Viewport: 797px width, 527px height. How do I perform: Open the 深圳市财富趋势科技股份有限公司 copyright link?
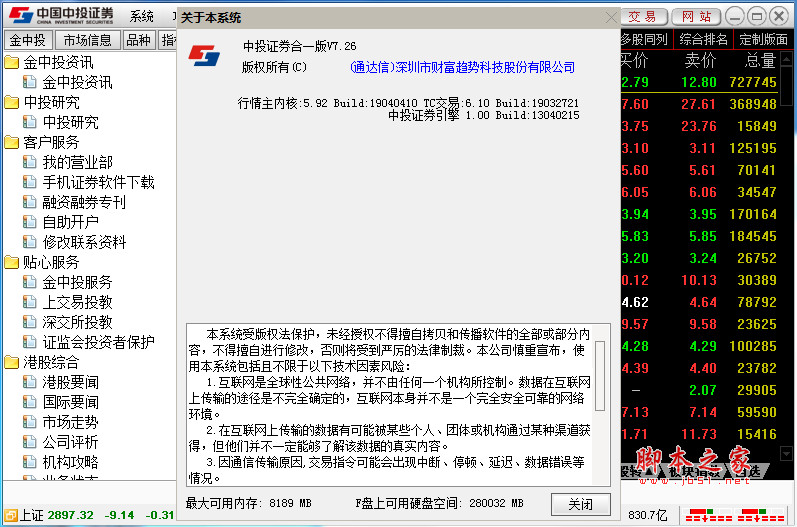[463, 67]
